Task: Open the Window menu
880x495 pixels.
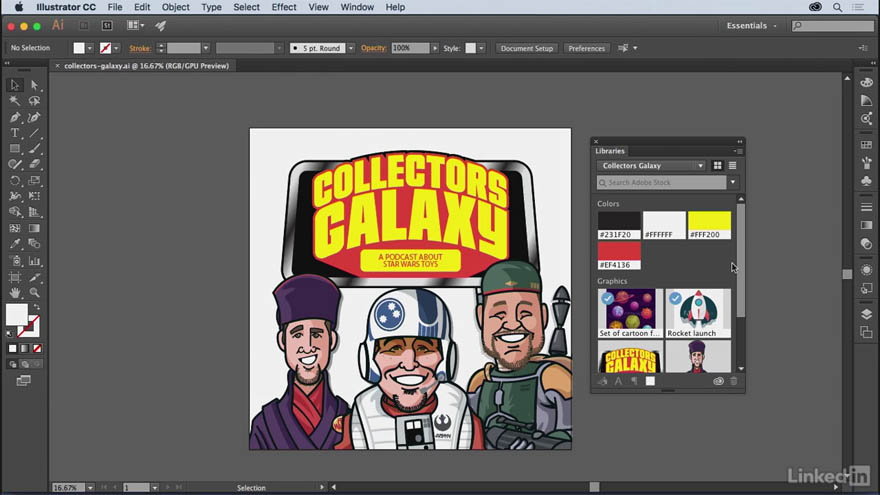Action: point(357,7)
